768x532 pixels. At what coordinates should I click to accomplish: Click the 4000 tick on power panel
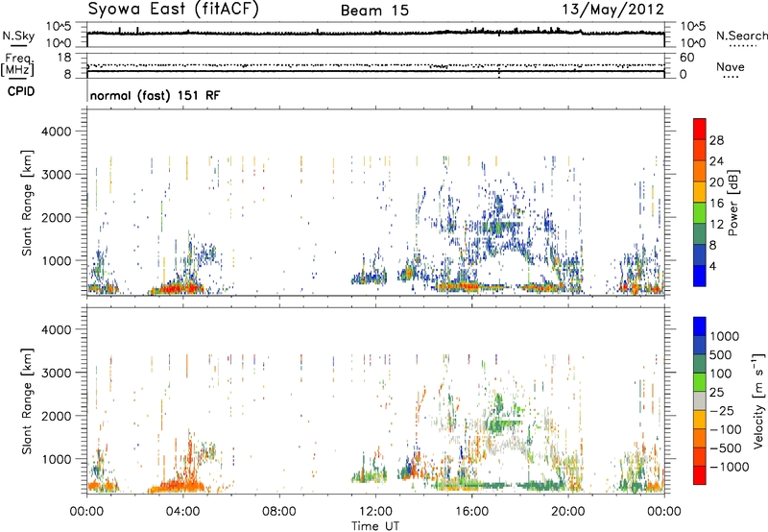pos(56,132)
